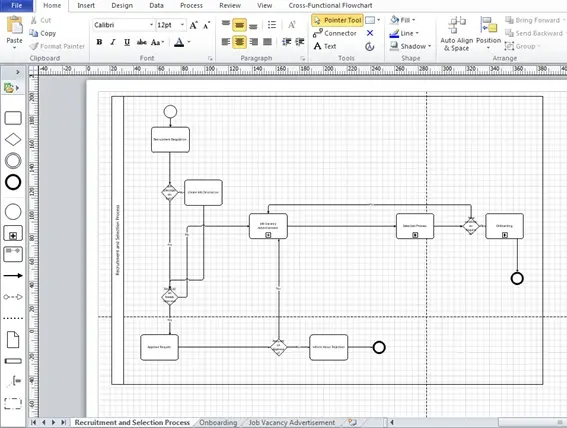Click the rotate text icon

pyautogui.click(x=292, y=25)
